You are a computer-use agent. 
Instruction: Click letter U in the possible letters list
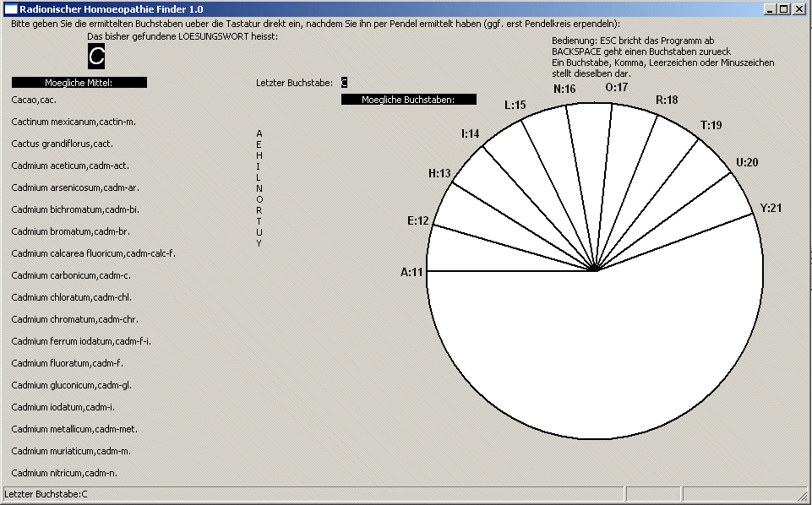click(x=259, y=232)
